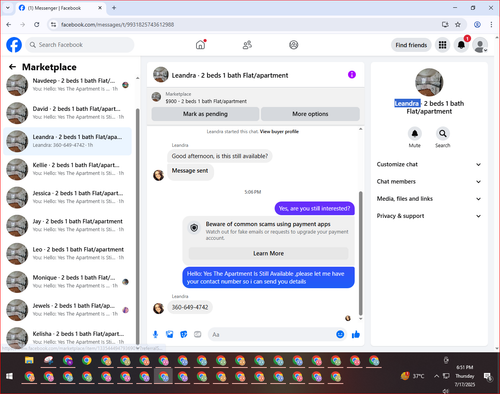
Task: Click Leandra's profile photo in right panel
Action: coord(429,82)
